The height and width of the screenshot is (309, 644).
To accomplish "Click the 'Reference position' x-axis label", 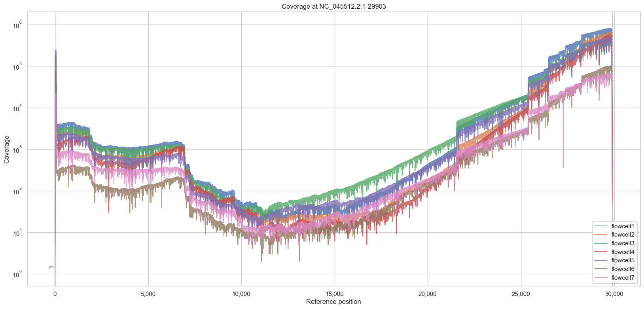I will click(x=333, y=302).
